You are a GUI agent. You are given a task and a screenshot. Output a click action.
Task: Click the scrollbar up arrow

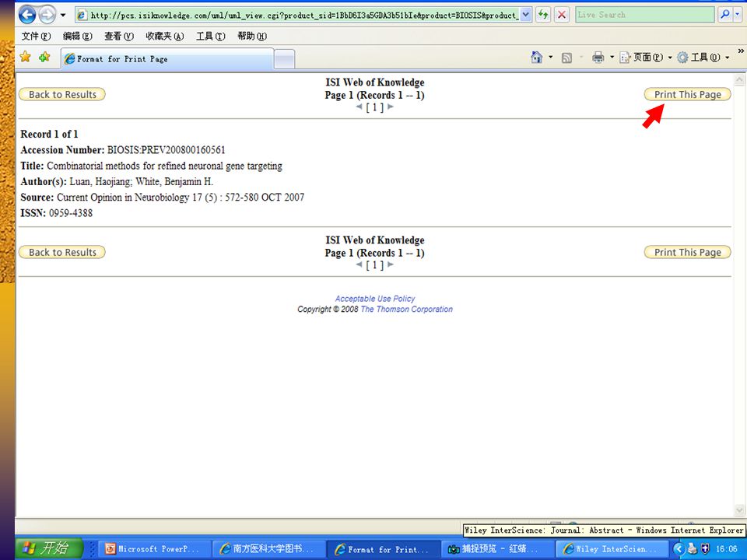739,79
